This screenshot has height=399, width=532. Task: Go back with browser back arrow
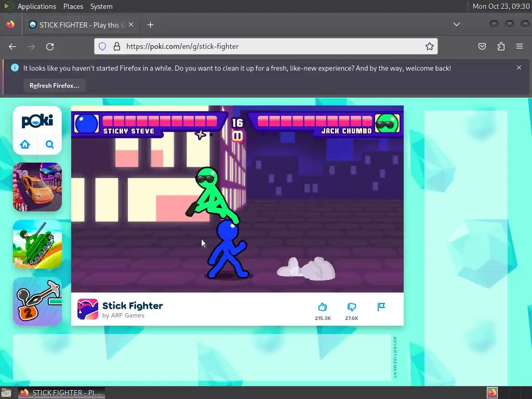[12, 46]
